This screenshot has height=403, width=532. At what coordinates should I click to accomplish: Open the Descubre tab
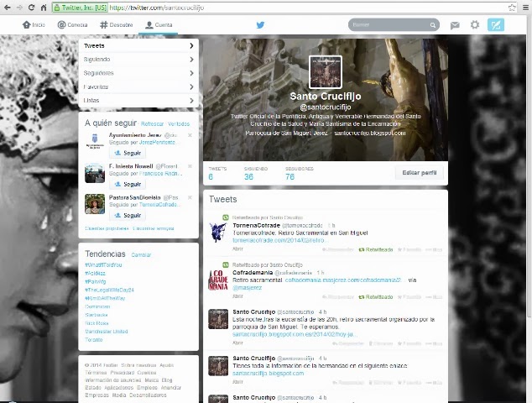tap(117, 25)
